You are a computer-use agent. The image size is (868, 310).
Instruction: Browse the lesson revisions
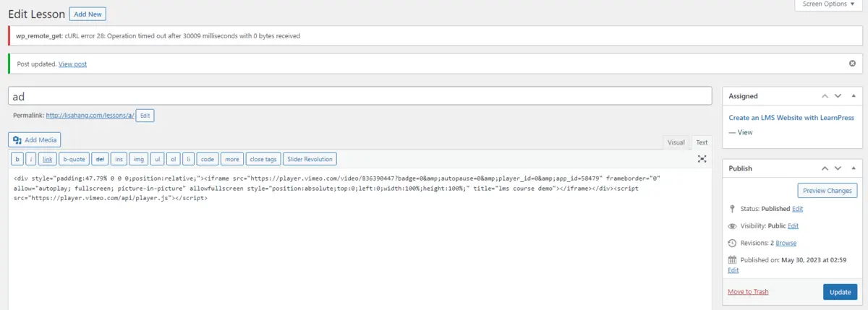[786, 244]
